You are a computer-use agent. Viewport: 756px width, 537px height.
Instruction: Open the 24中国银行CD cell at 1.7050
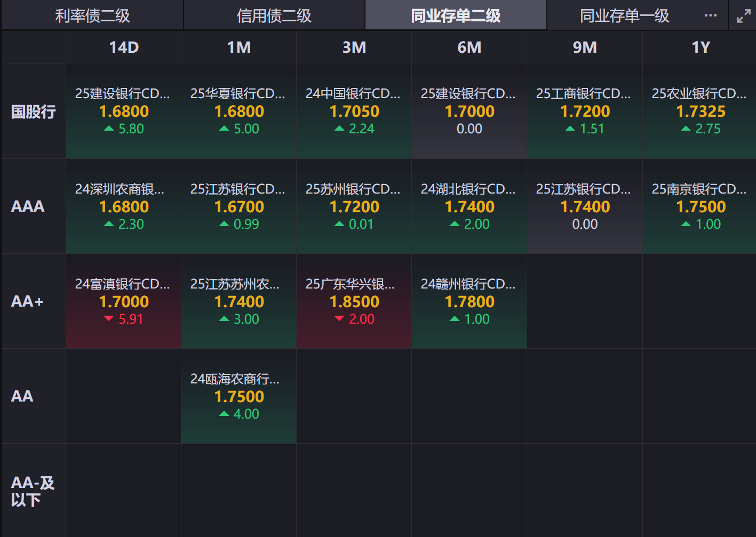pyautogui.click(x=354, y=111)
